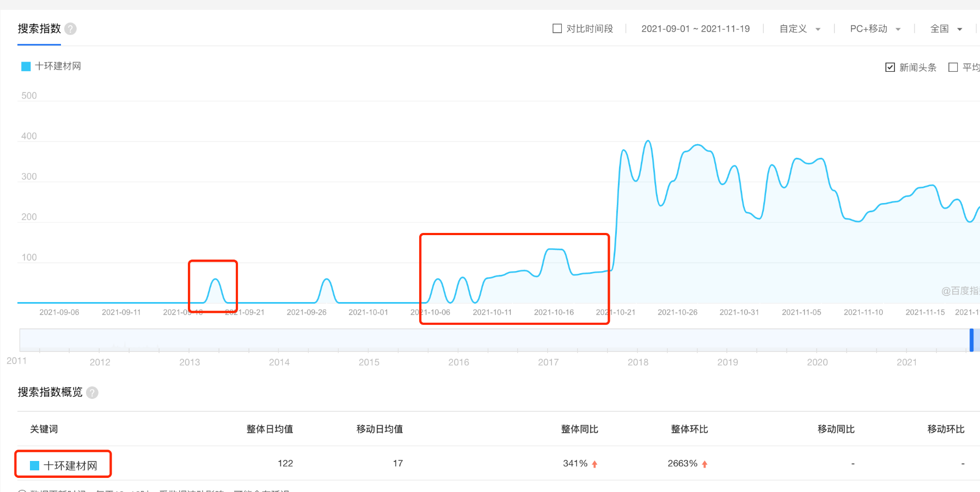Viewport: 980px width, 492px height.
Task: Expand the 自定义 time range dropdown
Action: [x=799, y=29]
